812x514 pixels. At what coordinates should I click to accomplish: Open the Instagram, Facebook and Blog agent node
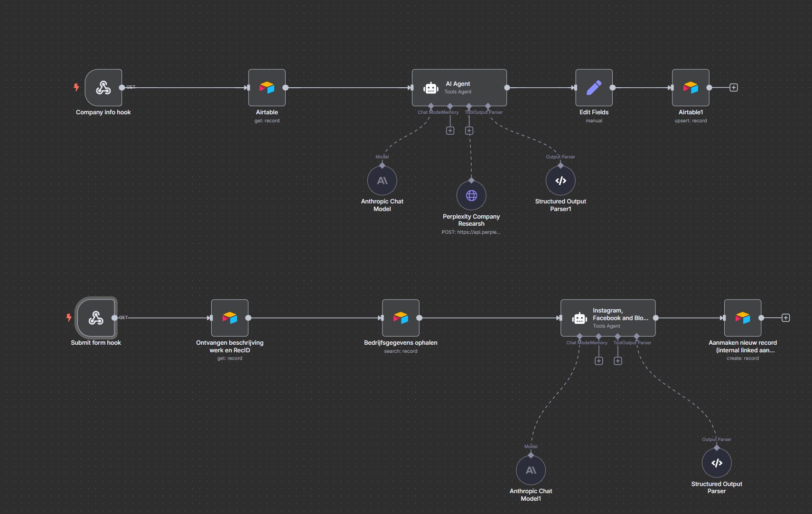[x=607, y=318]
